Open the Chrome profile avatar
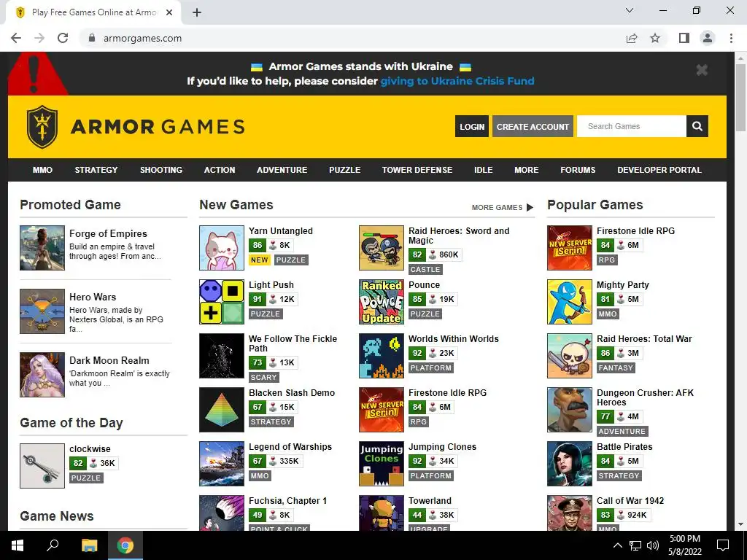This screenshot has width=747, height=560. pyautogui.click(x=708, y=38)
